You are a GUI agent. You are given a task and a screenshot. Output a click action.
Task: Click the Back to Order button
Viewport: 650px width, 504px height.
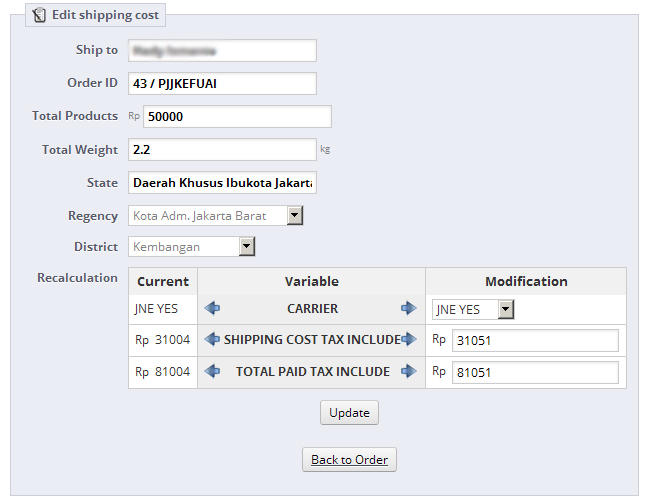pyautogui.click(x=350, y=460)
